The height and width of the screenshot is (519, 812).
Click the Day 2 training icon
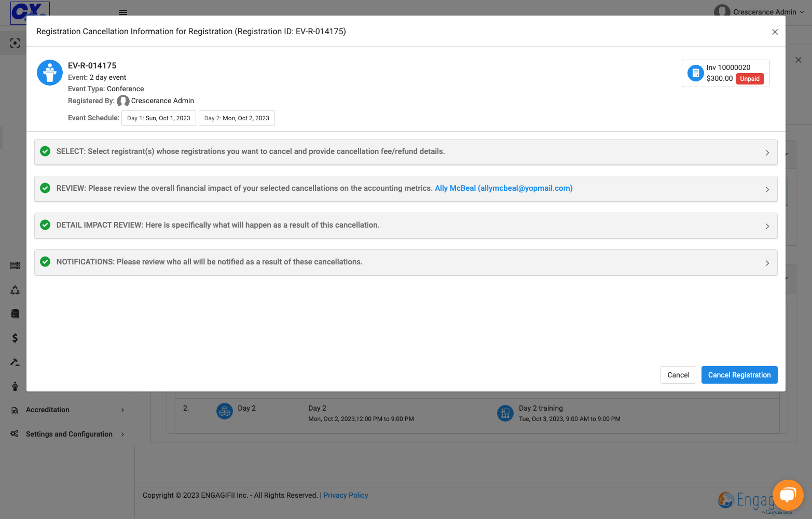tap(505, 413)
